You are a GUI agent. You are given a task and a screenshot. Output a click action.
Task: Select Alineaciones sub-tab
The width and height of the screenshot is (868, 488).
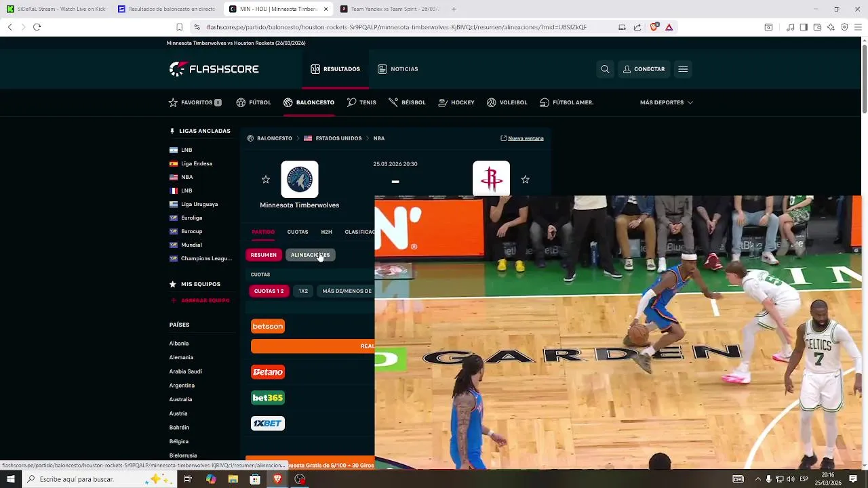click(310, 255)
